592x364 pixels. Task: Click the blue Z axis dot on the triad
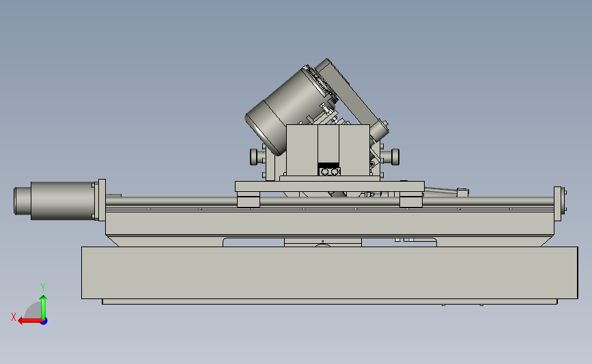tap(44, 322)
